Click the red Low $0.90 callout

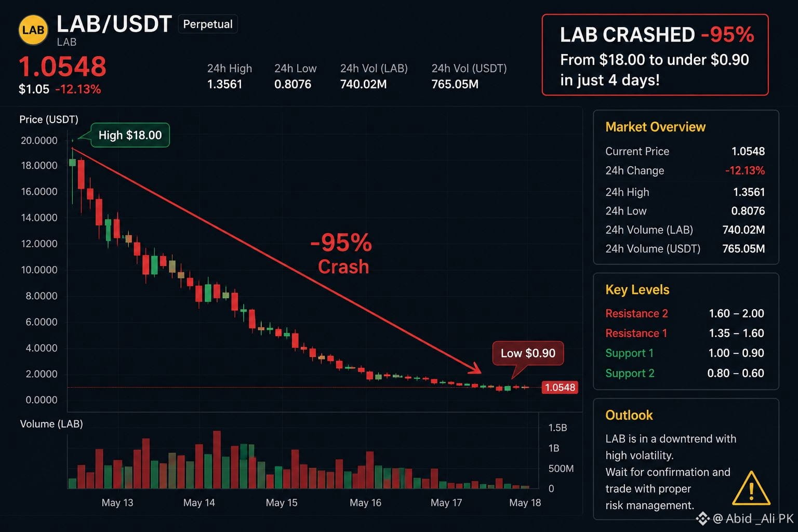point(528,353)
